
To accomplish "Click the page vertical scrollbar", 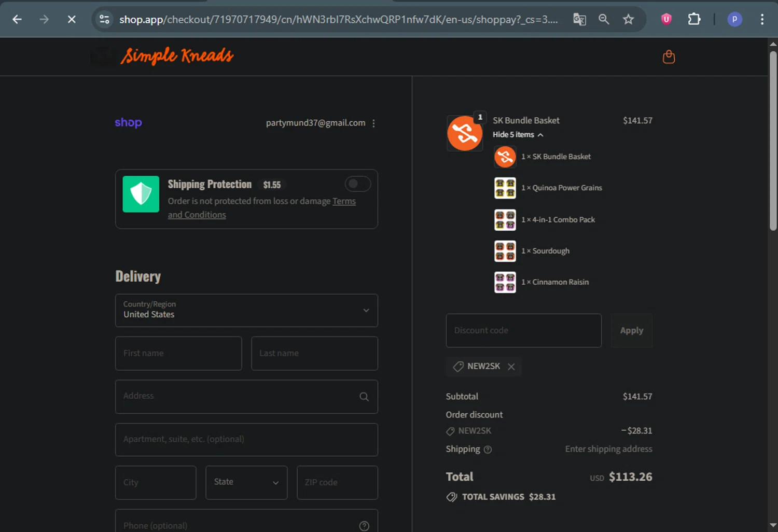I will pyautogui.click(x=773, y=140).
